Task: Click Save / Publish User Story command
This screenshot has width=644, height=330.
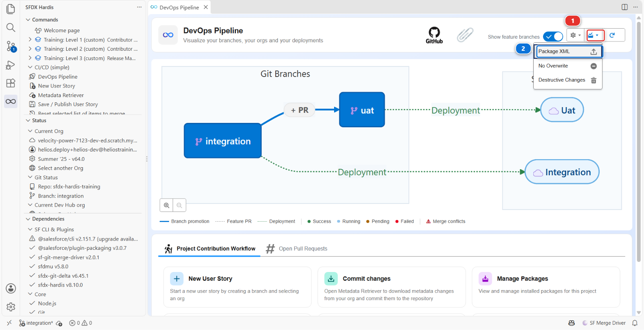Action: [x=68, y=104]
